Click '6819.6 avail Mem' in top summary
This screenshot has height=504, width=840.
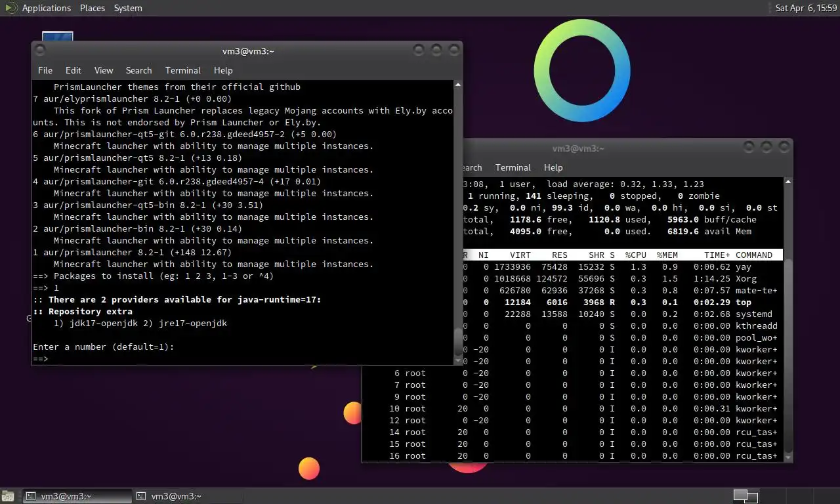[x=709, y=231]
